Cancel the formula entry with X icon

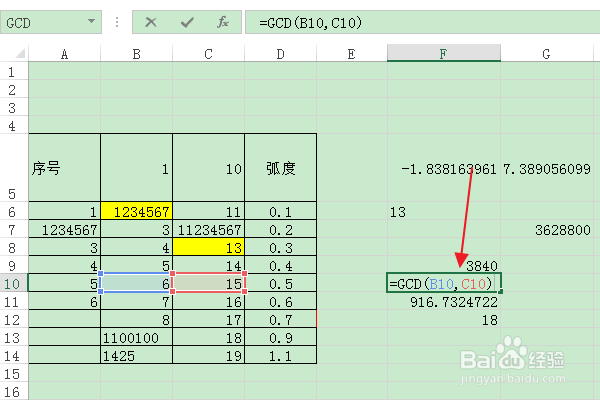pyautogui.click(x=151, y=22)
